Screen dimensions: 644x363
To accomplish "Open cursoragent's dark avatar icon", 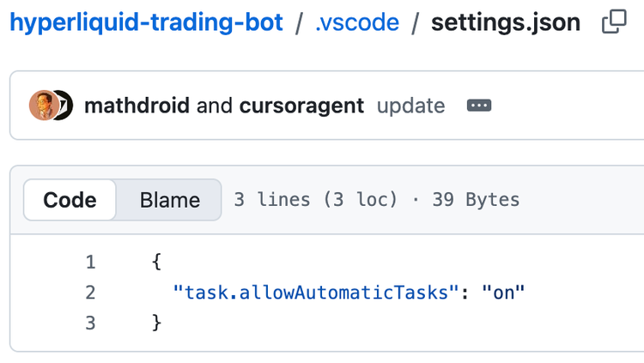I will [66, 105].
